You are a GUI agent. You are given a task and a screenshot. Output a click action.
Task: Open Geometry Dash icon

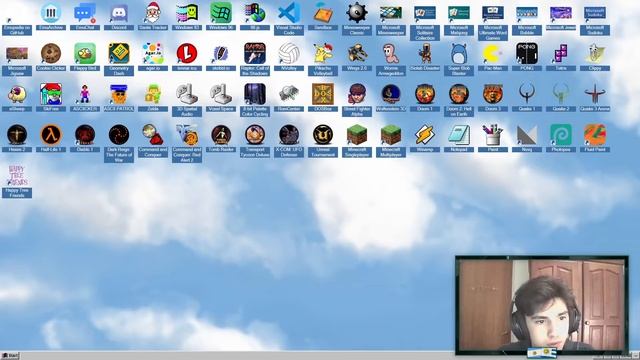119,53
